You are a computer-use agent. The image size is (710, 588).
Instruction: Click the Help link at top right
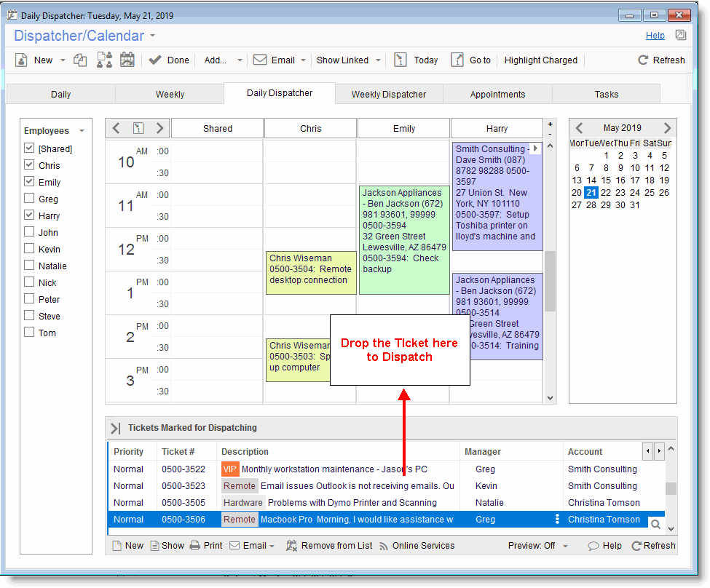655,35
